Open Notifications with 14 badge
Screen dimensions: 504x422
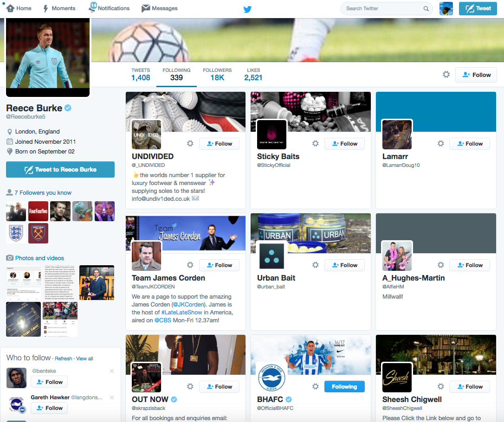pyautogui.click(x=109, y=8)
